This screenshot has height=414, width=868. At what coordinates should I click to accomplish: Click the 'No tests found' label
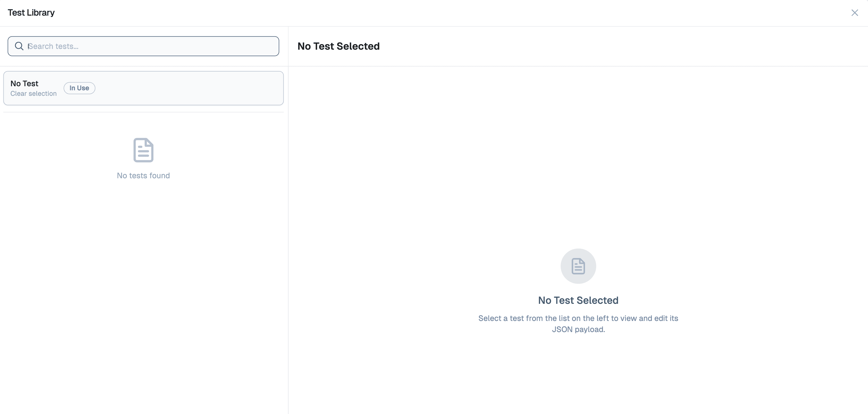point(143,175)
